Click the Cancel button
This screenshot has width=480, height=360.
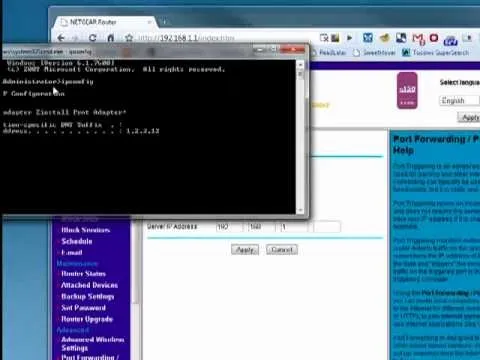pos(282,250)
